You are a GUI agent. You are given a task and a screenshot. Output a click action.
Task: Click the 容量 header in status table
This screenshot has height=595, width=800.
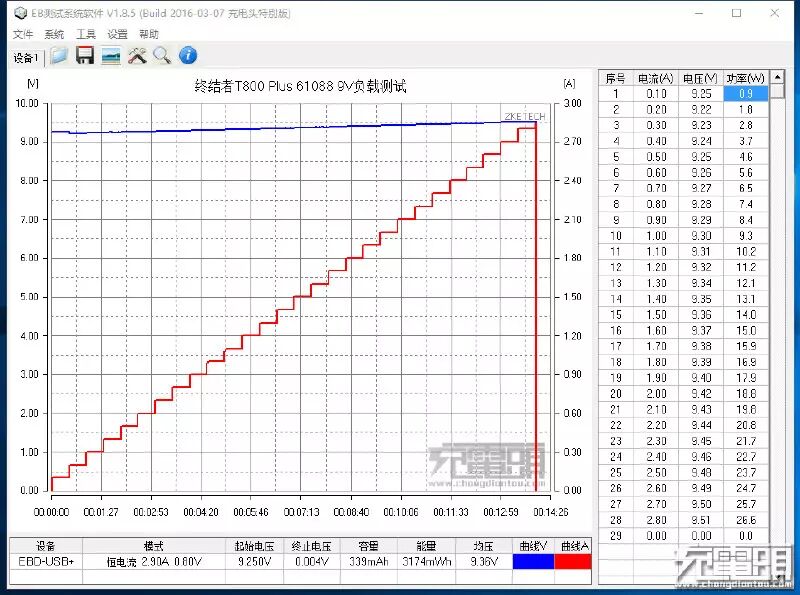click(x=368, y=546)
